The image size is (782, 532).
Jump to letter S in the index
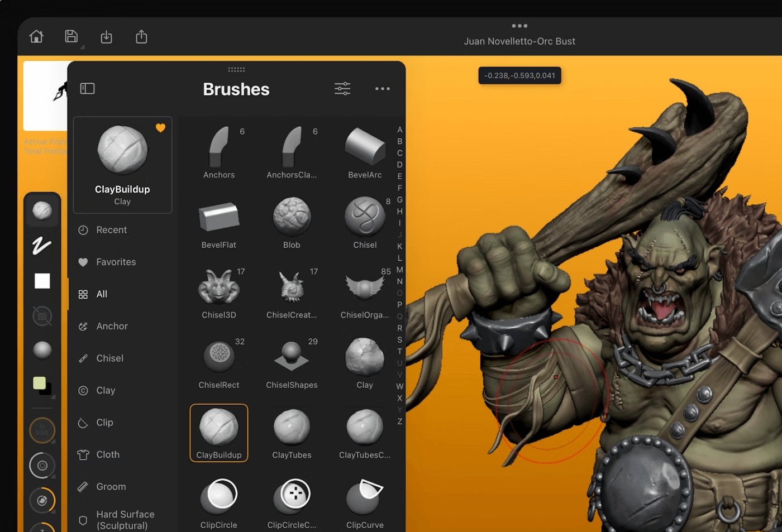tap(400, 339)
